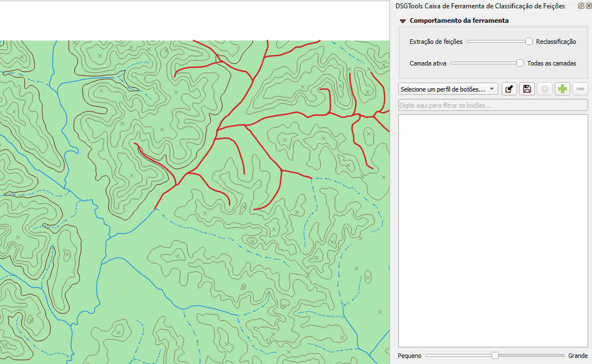Toggle Camada ativa / Todas as camadas slider
Image resolution: width=592 pixels, height=364 pixels.
pyautogui.click(x=487, y=63)
